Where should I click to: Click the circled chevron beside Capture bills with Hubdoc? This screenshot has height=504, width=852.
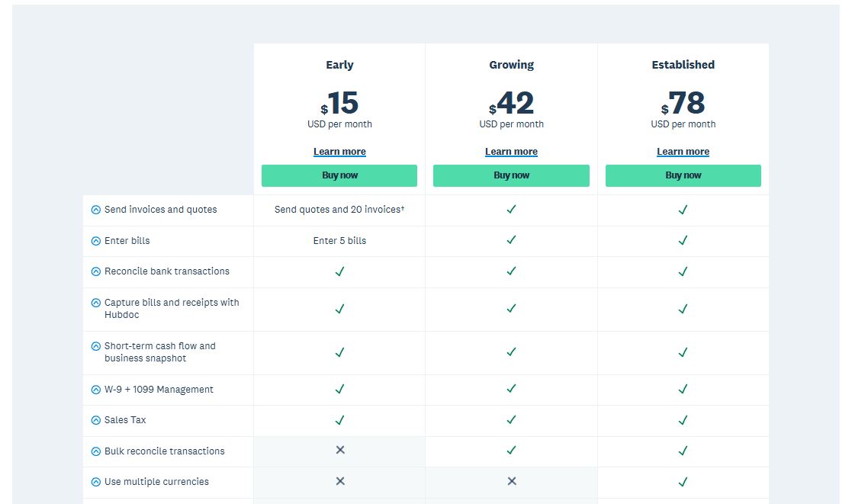[x=95, y=302]
